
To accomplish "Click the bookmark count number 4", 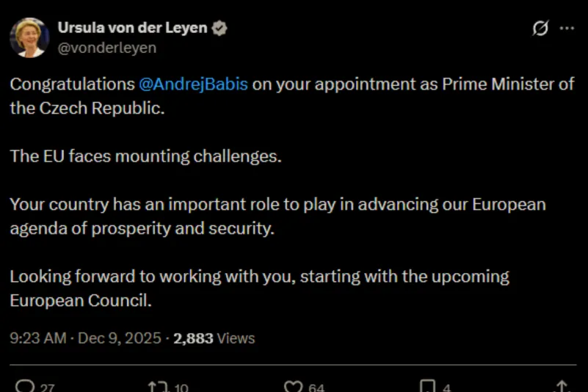I will (x=447, y=388).
